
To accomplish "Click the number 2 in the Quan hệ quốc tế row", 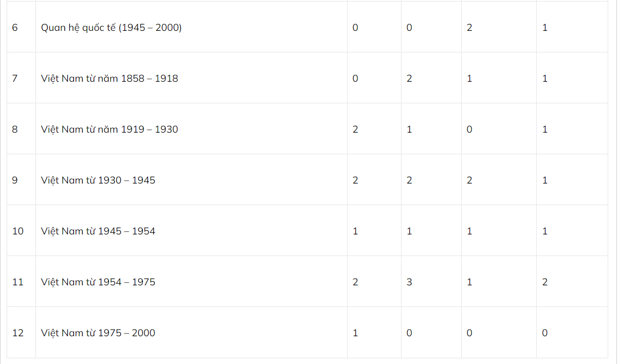I will [469, 28].
